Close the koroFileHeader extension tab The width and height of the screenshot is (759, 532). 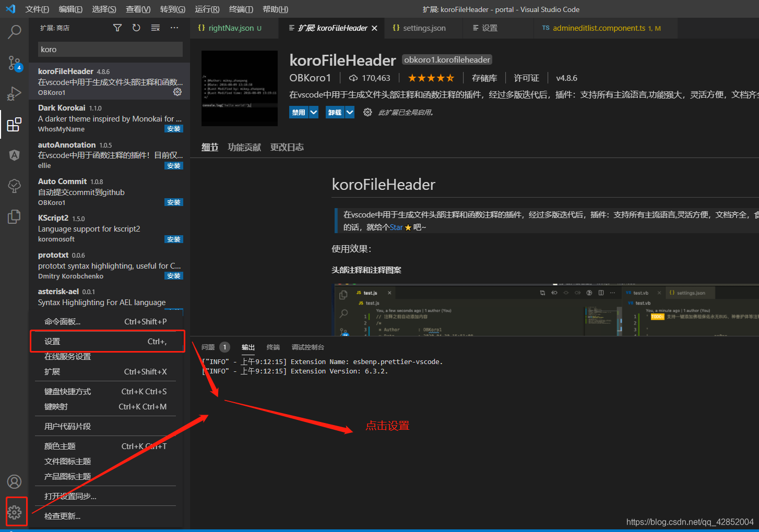pos(374,28)
